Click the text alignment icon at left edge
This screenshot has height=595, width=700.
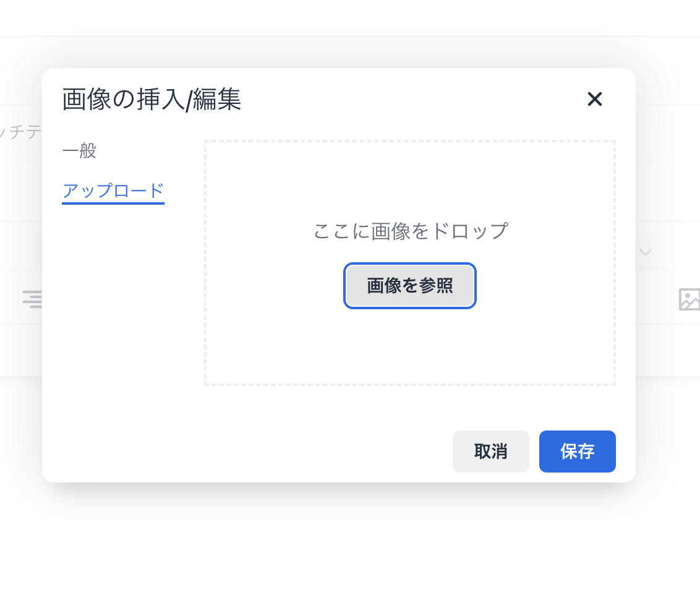coord(32,299)
